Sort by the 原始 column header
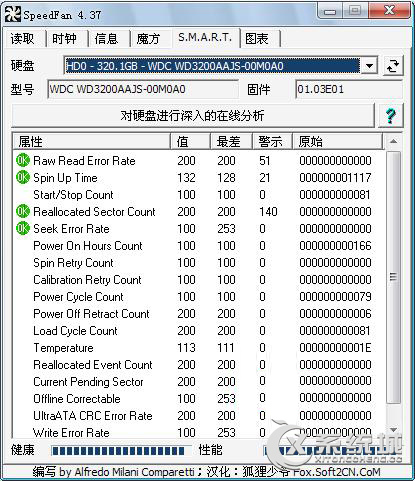Screen dimensions: 415x481 [337, 141]
